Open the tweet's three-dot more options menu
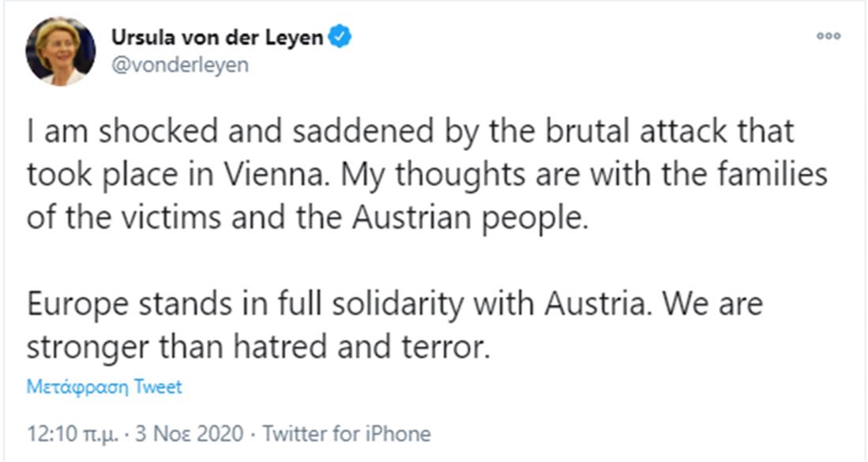The width and height of the screenshot is (868, 462). (829, 36)
